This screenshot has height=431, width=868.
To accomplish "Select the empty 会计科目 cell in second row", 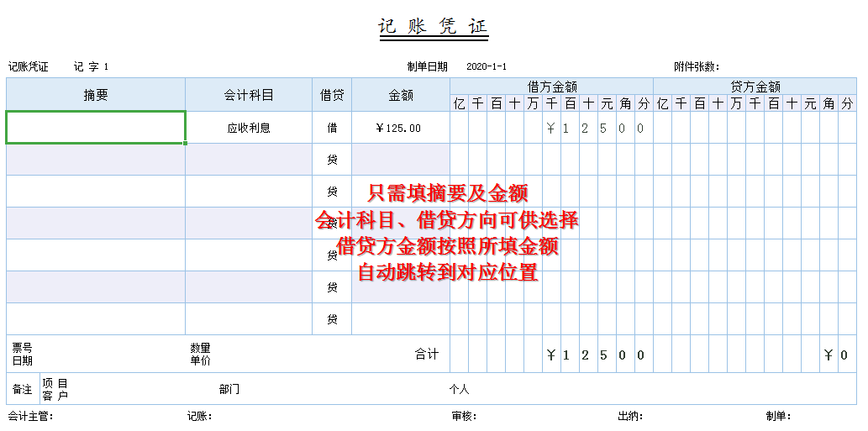I will click(249, 160).
